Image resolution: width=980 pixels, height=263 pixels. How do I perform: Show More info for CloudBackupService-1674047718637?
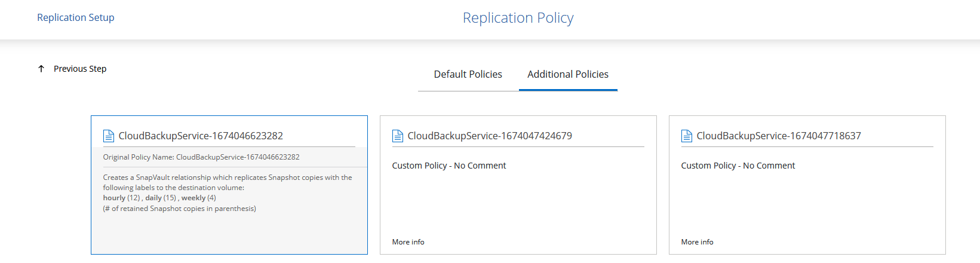697,242
